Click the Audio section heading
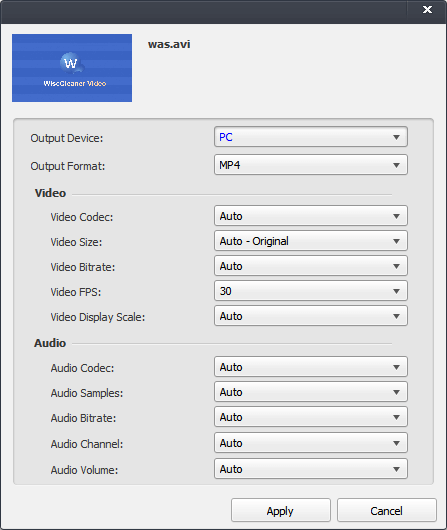Viewport: 447px width, 530px height. [x=50, y=343]
